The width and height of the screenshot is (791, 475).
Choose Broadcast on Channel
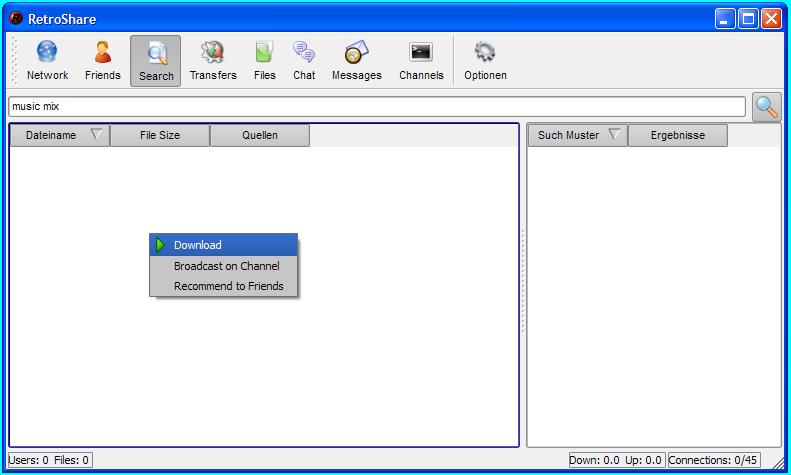[x=223, y=266]
